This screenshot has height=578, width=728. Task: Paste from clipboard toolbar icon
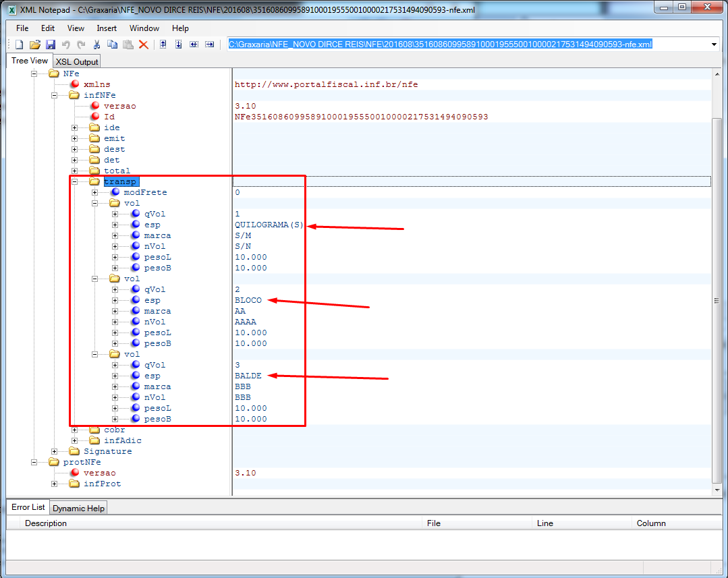pos(128,45)
